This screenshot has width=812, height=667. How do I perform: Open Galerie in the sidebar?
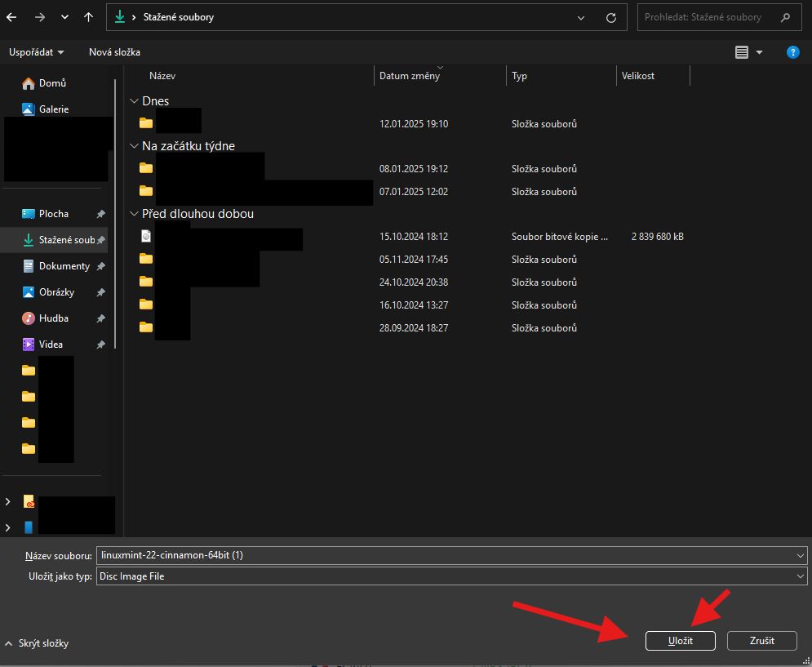[x=53, y=109]
